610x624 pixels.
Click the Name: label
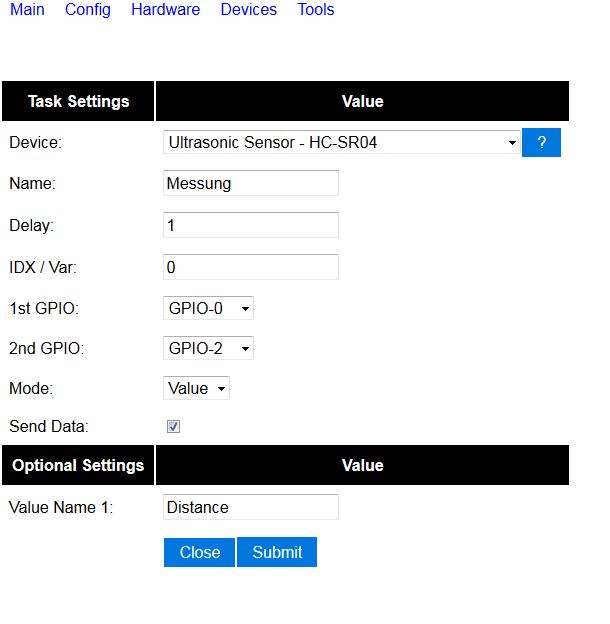point(32,183)
